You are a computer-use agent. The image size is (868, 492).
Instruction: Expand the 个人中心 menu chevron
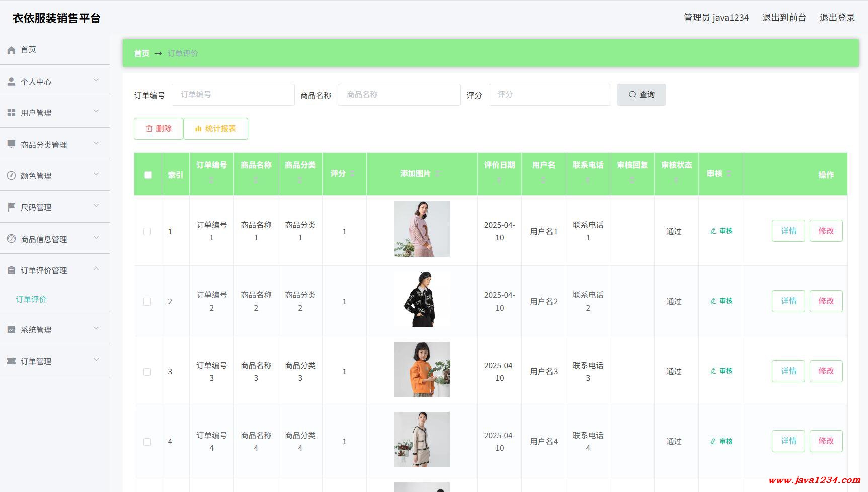coord(96,81)
